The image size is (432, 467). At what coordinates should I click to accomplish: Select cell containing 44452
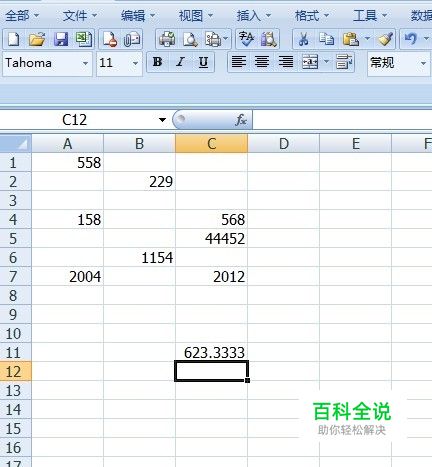(212, 238)
